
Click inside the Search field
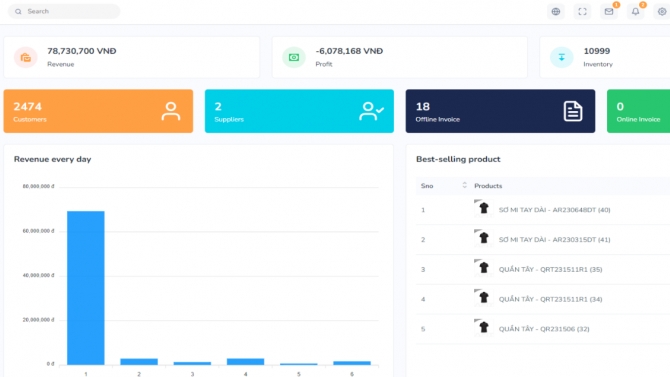[64, 12]
